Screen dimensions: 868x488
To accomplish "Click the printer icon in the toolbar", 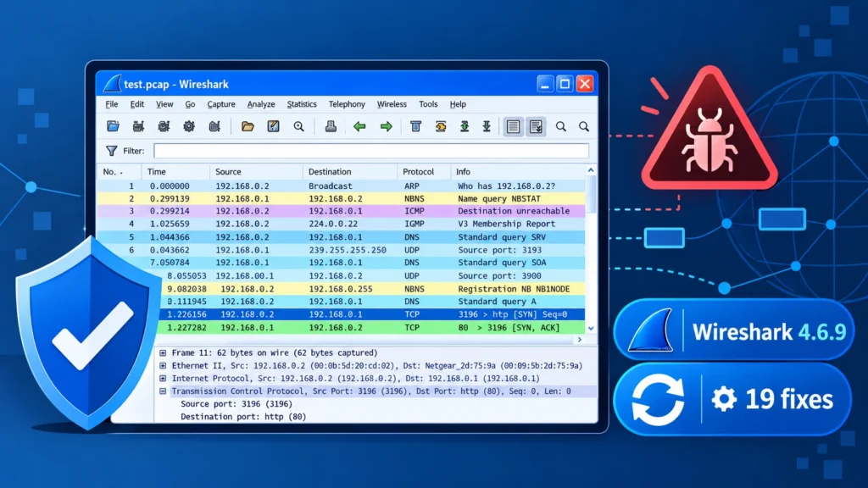I will coord(331,126).
